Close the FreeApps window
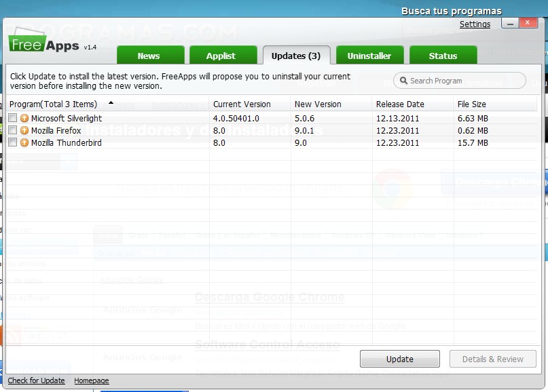The width and height of the screenshot is (548, 392). pos(528,22)
